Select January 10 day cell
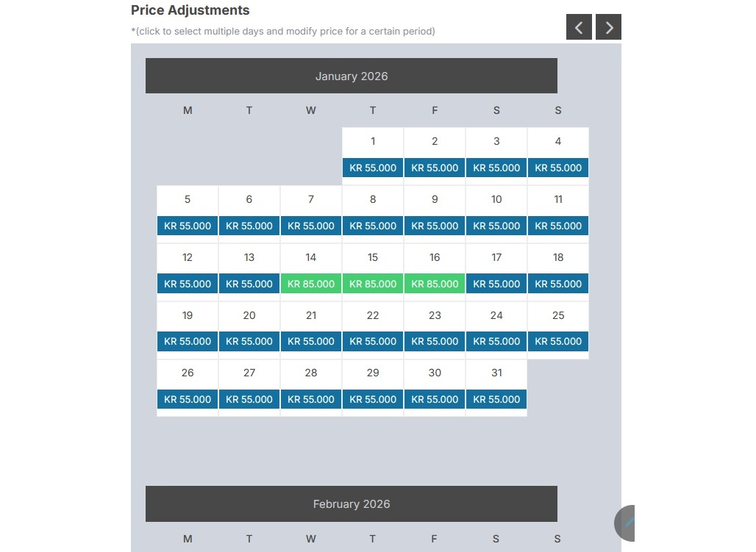 496,200
